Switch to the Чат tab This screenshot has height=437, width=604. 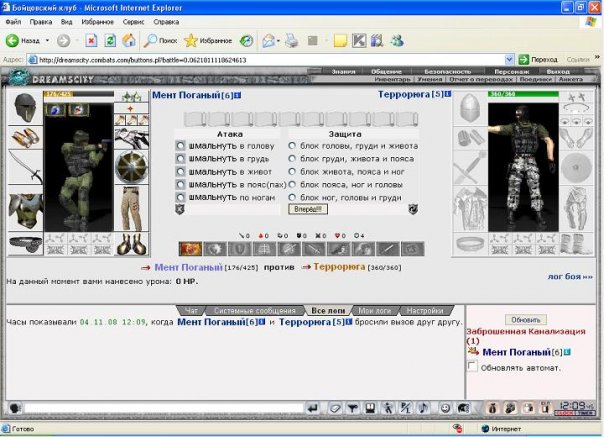click(191, 311)
